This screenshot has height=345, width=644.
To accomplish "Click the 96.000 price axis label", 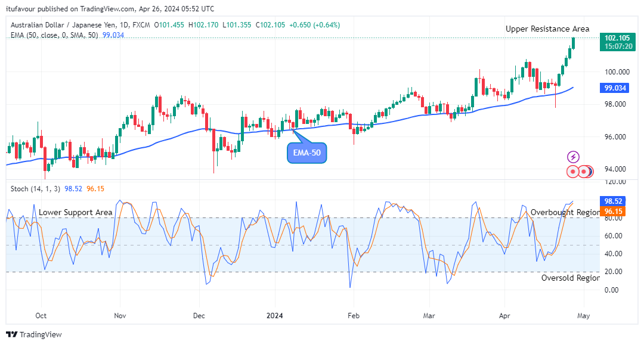I will [x=615, y=136].
